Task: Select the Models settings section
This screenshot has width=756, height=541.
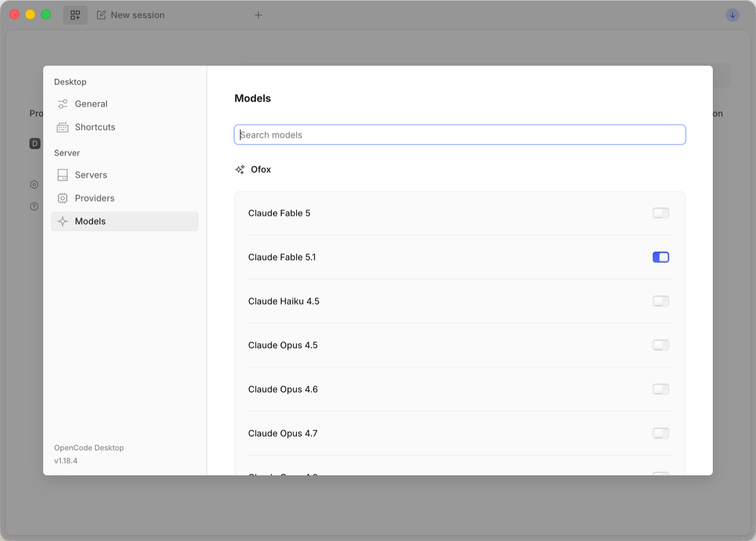Action: tap(125, 221)
